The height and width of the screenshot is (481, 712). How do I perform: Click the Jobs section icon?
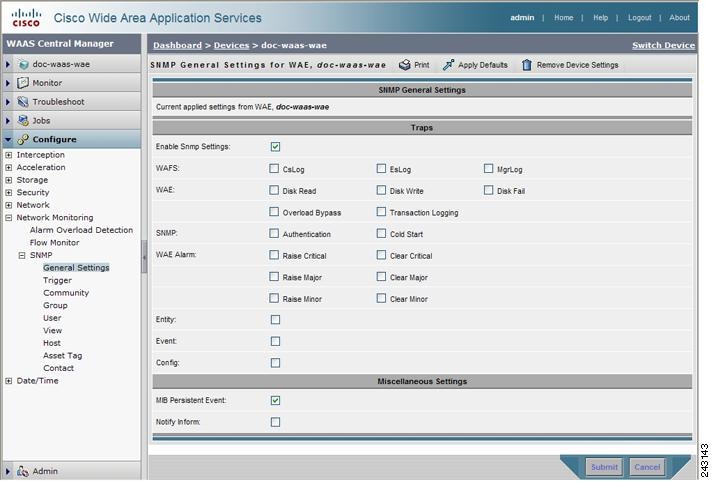[23, 120]
